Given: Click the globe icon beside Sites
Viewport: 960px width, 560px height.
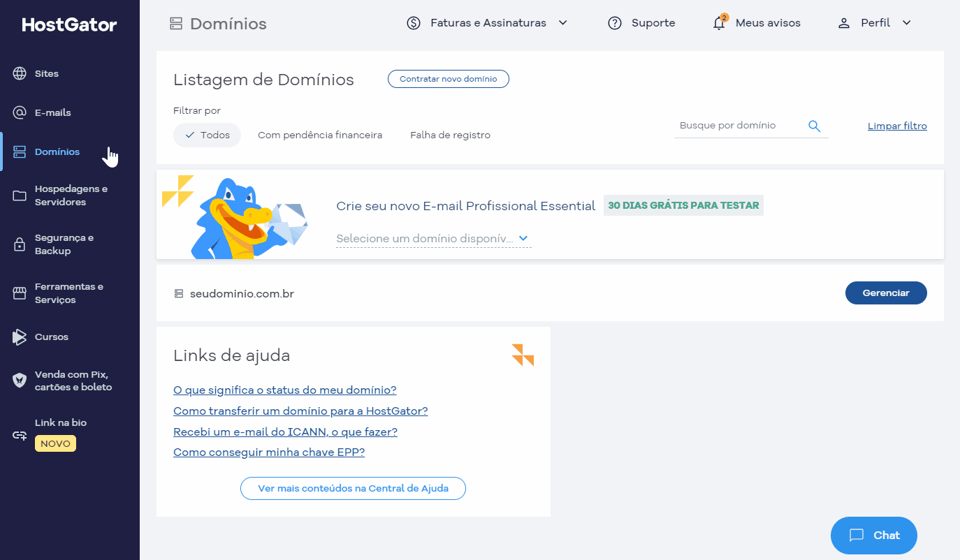Looking at the screenshot, I should point(20,73).
